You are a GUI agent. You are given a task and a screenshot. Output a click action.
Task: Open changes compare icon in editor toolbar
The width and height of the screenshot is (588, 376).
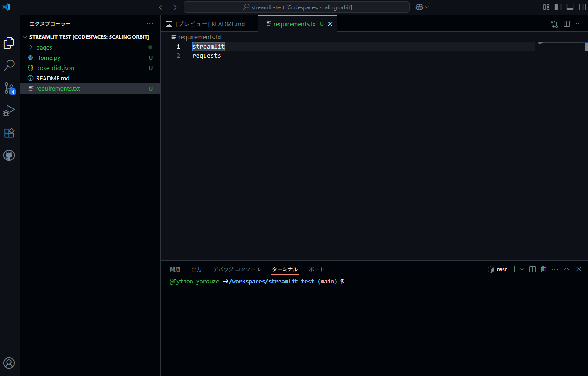point(554,24)
